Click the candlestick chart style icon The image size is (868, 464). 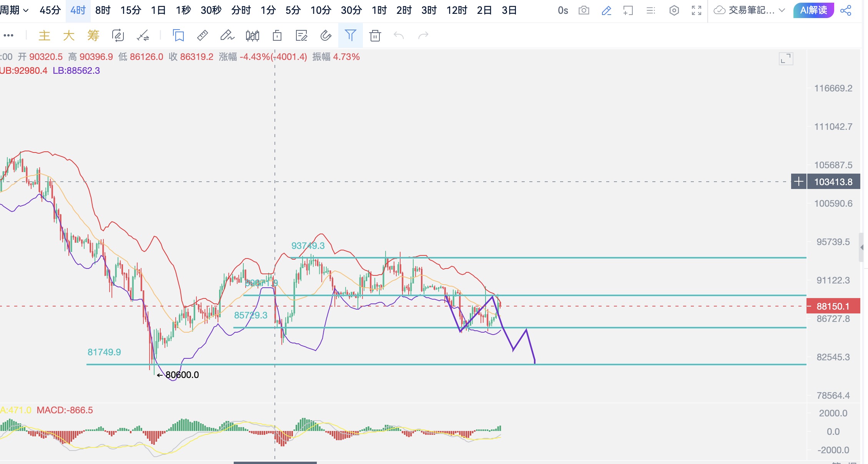tap(252, 36)
